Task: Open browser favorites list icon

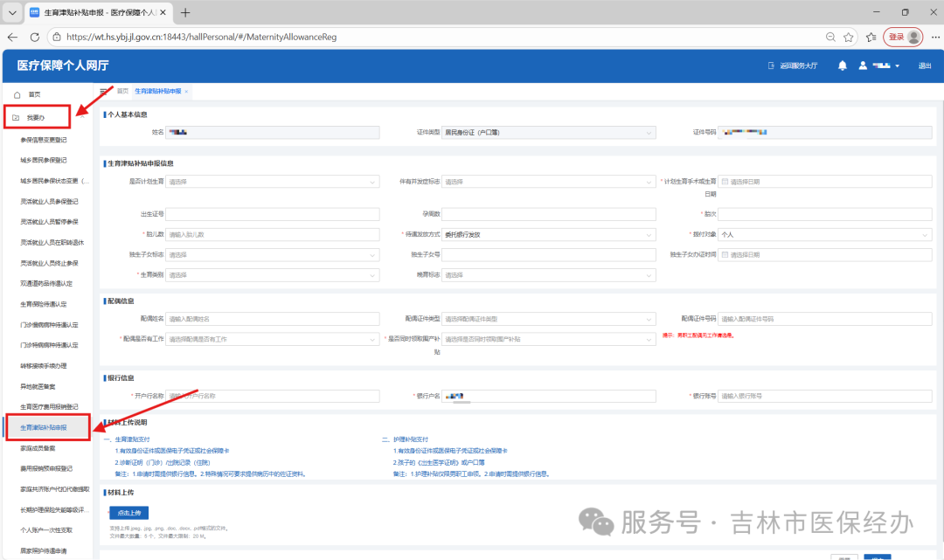Action: [x=871, y=38]
